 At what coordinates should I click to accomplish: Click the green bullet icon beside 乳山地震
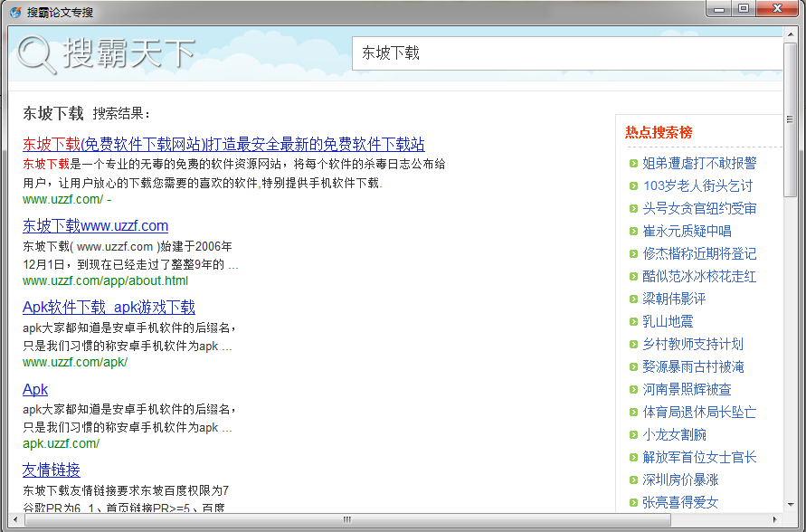coord(633,322)
